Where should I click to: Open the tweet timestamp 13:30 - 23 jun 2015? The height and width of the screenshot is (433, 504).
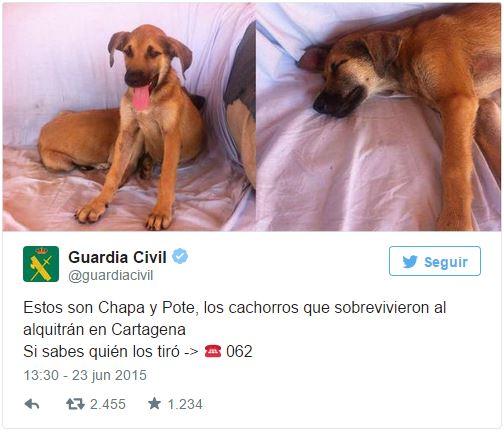[85, 375]
